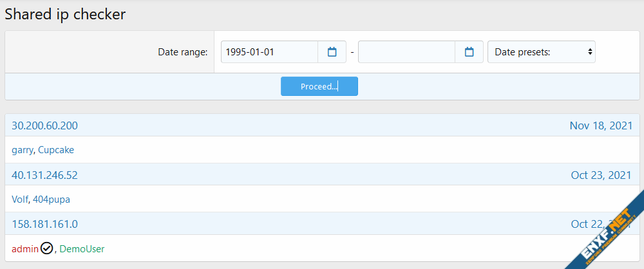Open the start date calendar picker
The height and width of the screenshot is (269, 644).
click(x=332, y=52)
